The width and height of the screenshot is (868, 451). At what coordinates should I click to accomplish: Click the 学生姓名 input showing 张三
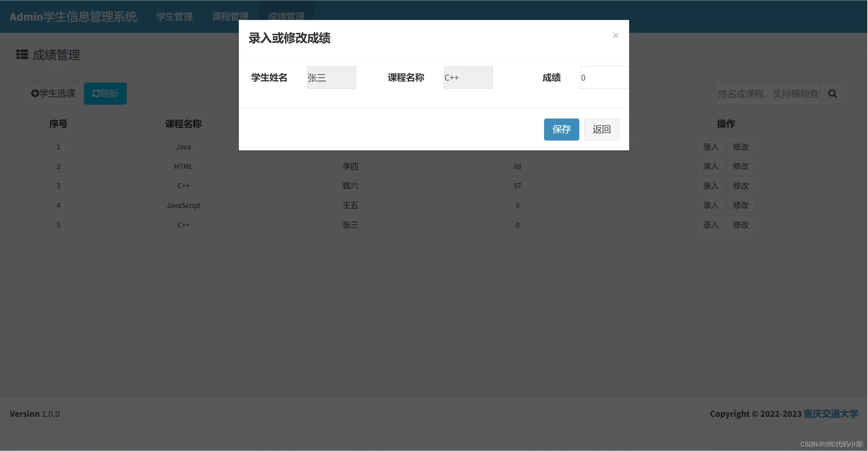(x=331, y=77)
